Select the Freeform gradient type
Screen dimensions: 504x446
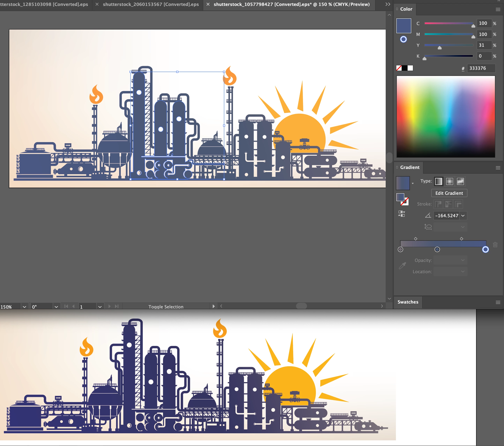460,181
